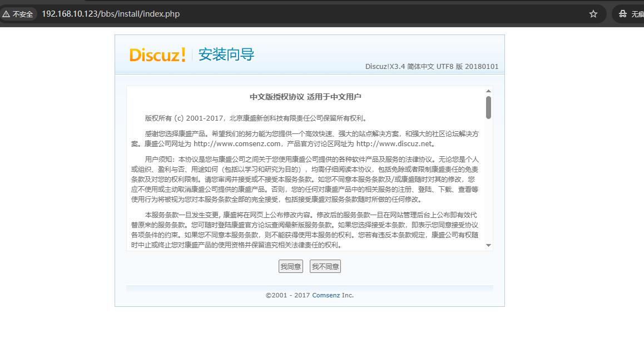Click the license scrollbar up arrow
This screenshot has height=358, width=644.
coord(488,91)
